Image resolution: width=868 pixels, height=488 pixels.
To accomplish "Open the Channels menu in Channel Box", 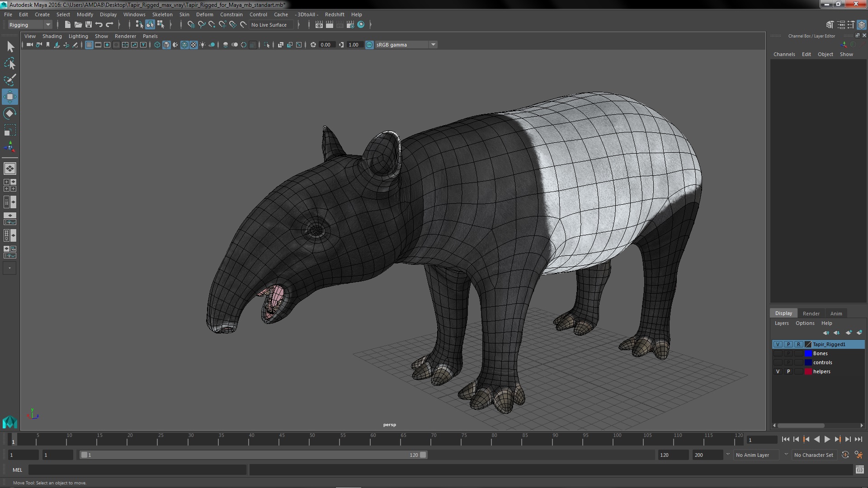I will [x=784, y=54].
